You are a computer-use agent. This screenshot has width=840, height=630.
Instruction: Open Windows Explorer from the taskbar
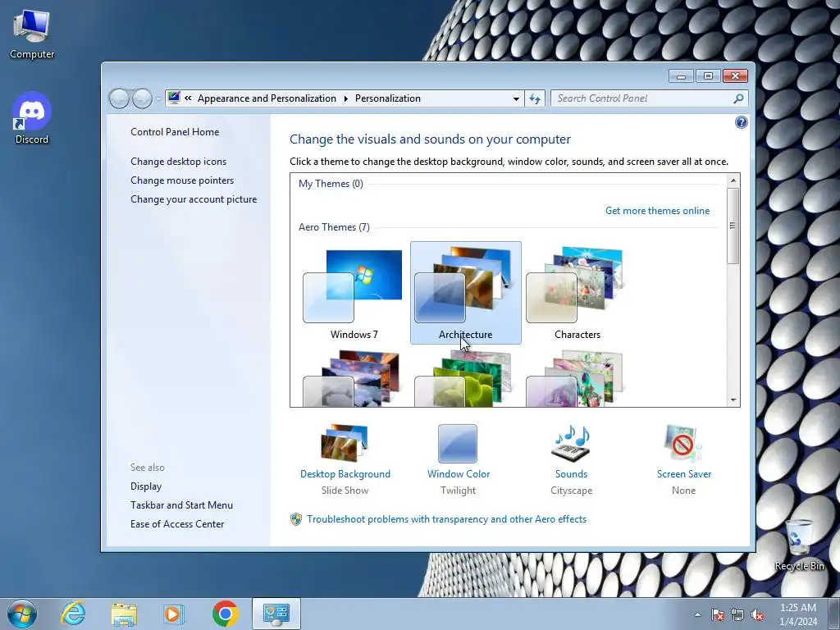pyautogui.click(x=124, y=614)
